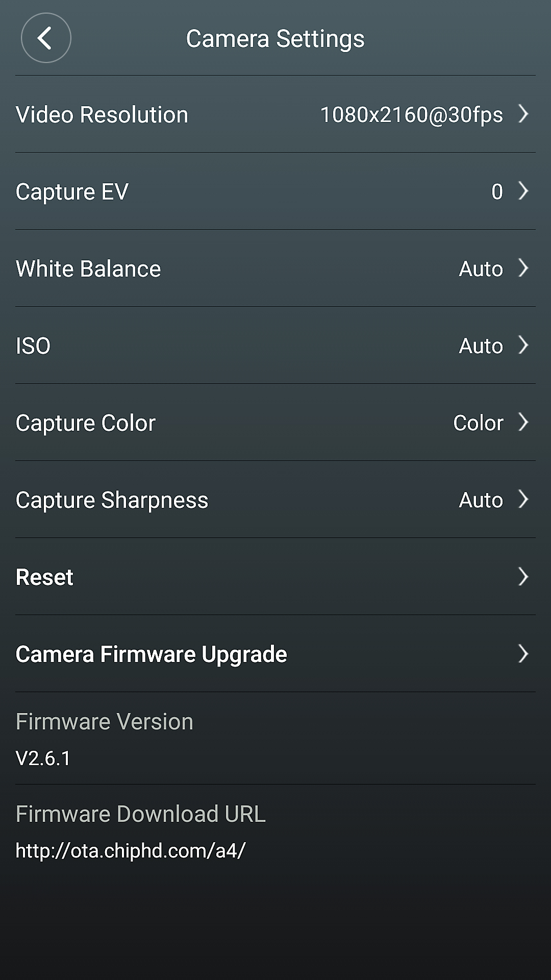Open the Video Resolution setting
The width and height of the screenshot is (551, 980).
tap(102, 115)
